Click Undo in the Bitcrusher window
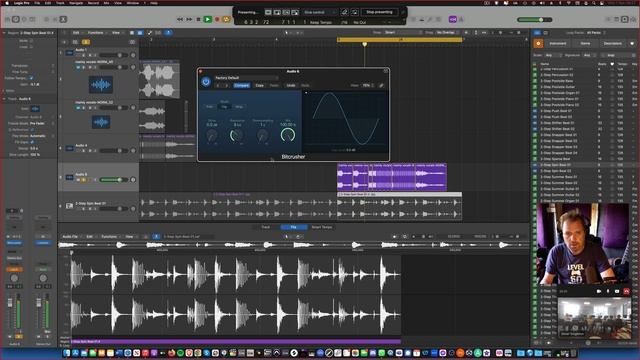The width and height of the screenshot is (640, 360). click(291, 85)
